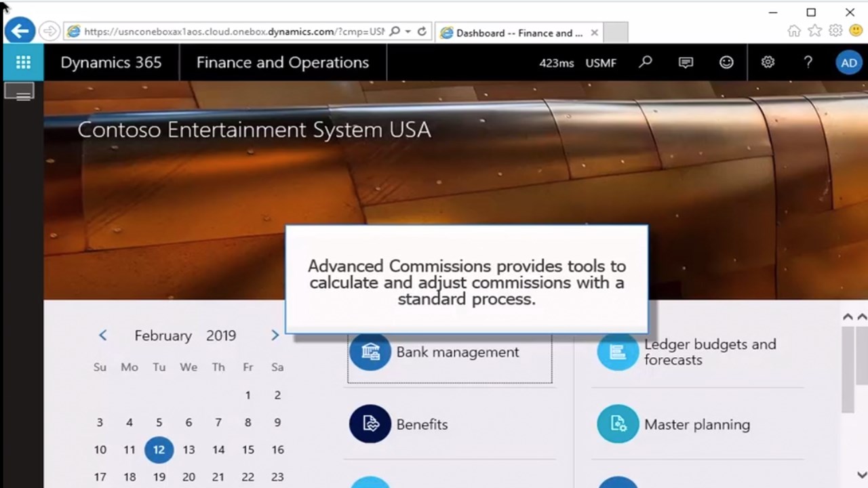Click the Benefits workspace icon
Image resolution: width=868 pixels, height=488 pixels.
click(370, 424)
